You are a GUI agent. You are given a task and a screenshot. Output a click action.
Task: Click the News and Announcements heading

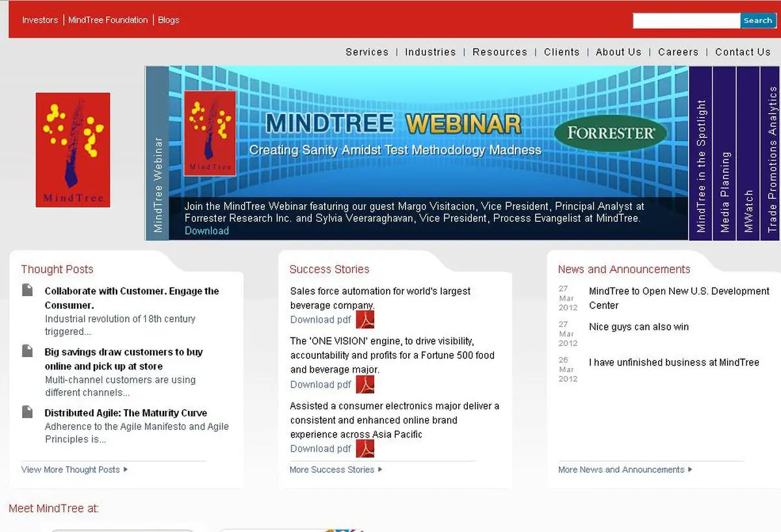click(624, 269)
